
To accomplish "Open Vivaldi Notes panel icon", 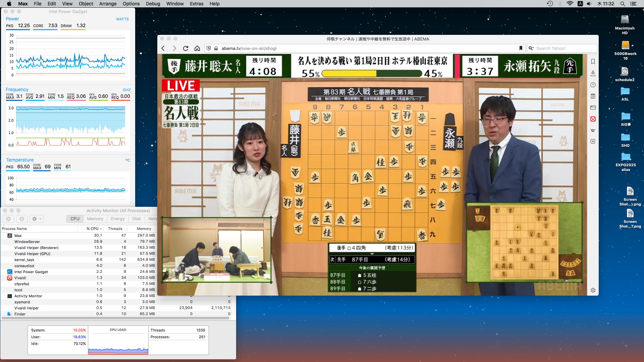I will [593, 96].
